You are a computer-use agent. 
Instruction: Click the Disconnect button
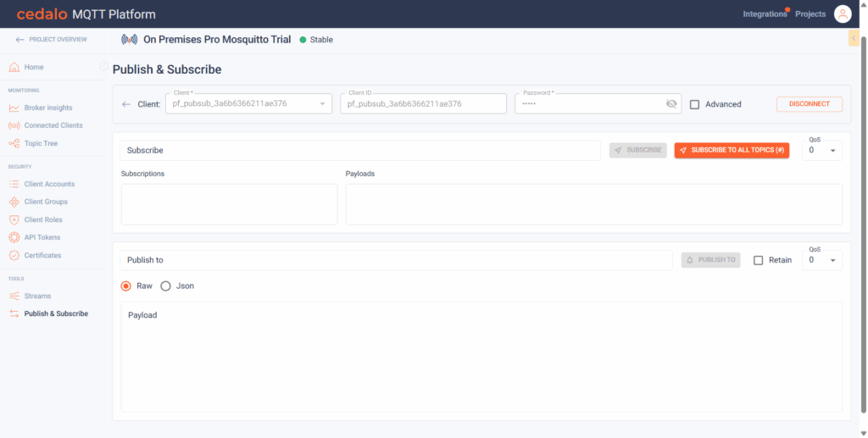809,104
